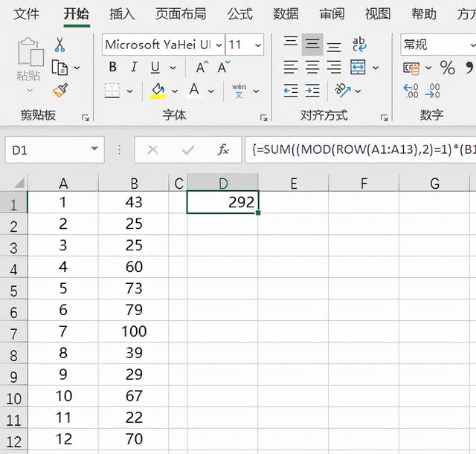Open font size dropdown
The height and width of the screenshot is (454, 476).
click(258, 45)
